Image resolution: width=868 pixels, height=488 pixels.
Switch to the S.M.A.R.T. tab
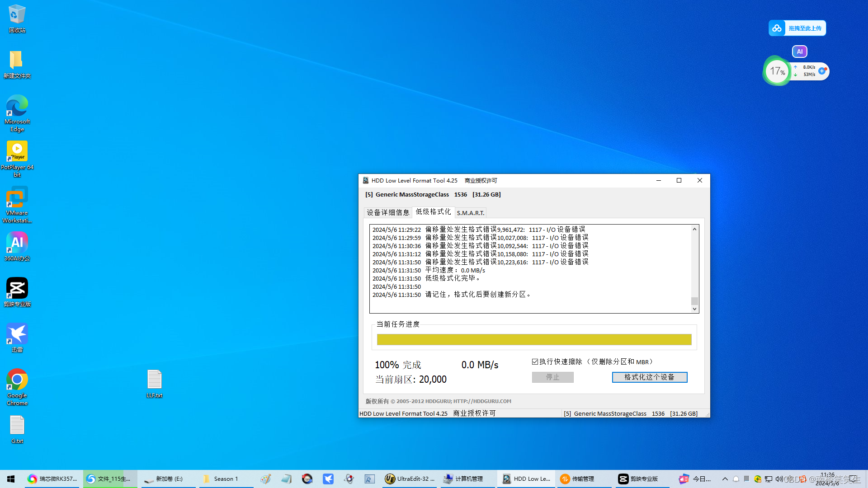[470, 213]
